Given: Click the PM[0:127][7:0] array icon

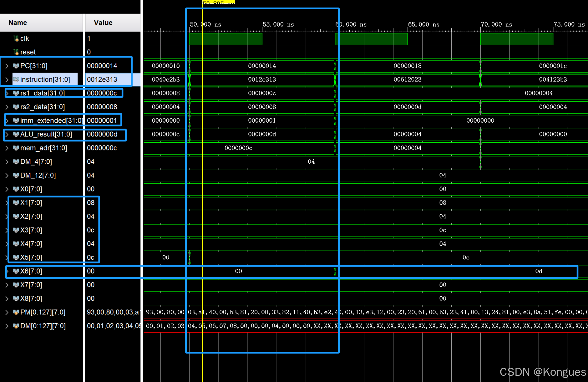Looking at the screenshot, I should point(16,312).
